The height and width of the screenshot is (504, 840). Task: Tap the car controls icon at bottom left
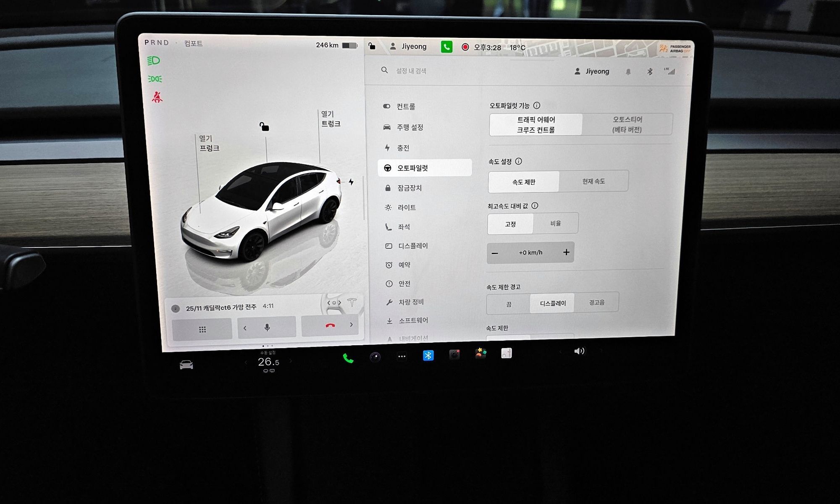coord(186,365)
